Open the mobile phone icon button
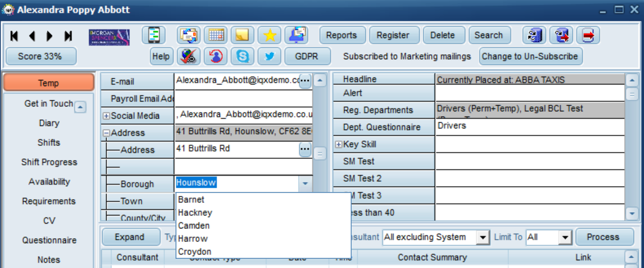644x268 pixels. [154, 35]
